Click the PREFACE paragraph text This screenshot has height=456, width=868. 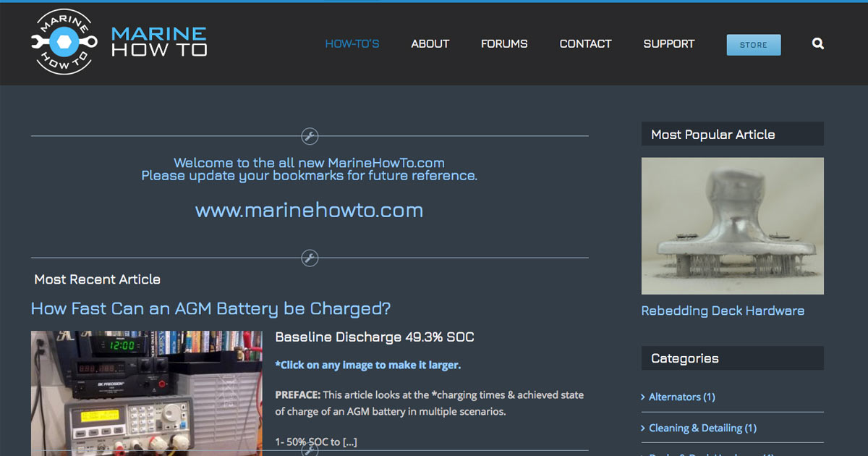click(x=430, y=403)
